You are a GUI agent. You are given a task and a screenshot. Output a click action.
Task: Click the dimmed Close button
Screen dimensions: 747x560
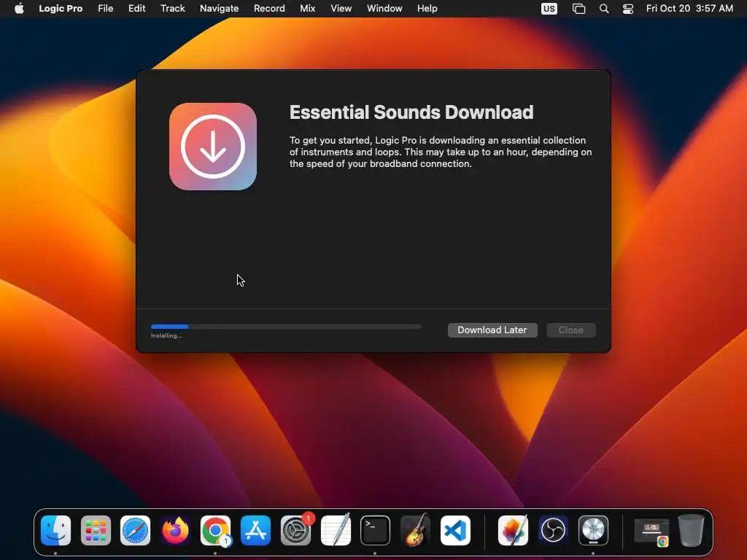(570, 330)
